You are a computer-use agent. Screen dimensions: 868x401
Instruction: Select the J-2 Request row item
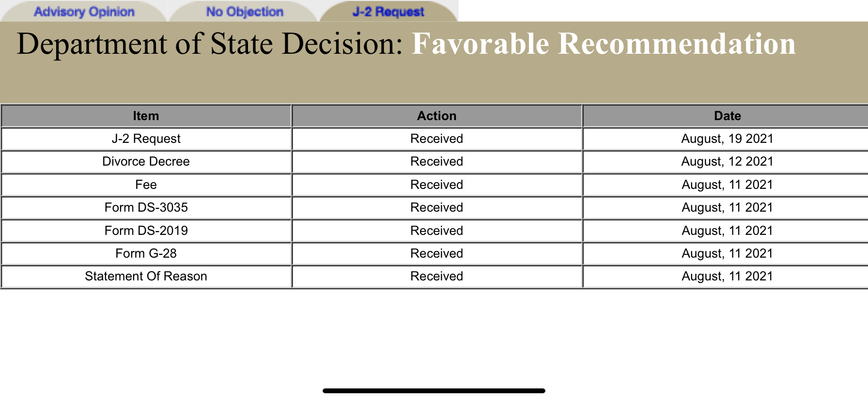(x=146, y=139)
